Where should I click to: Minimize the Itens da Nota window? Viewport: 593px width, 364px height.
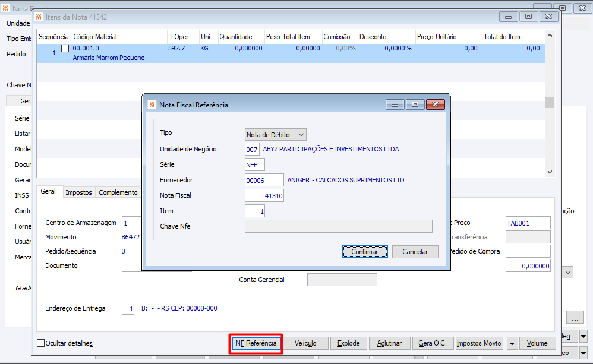(508, 17)
